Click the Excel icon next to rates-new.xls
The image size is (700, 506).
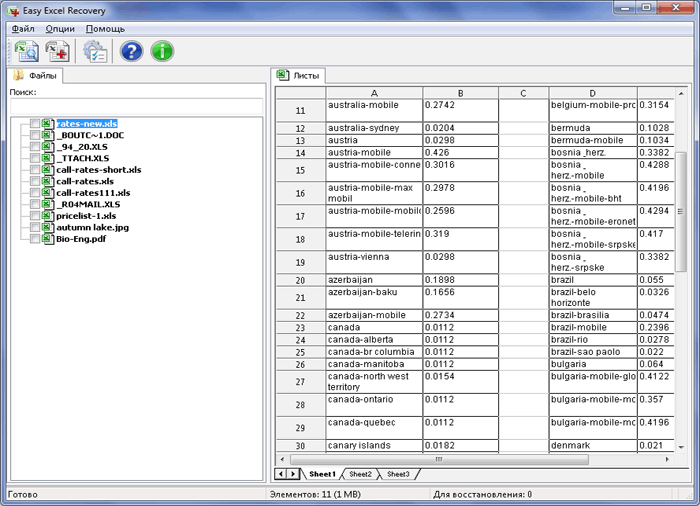[46, 123]
